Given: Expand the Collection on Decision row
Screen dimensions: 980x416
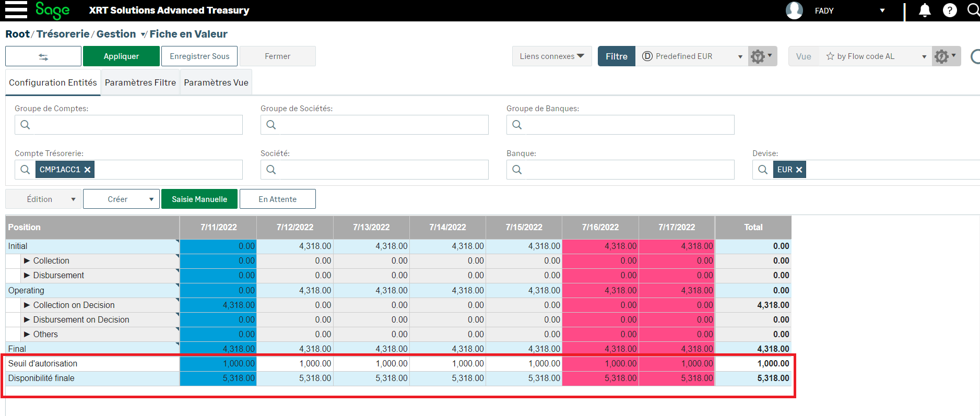Looking at the screenshot, I should pos(27,305).
